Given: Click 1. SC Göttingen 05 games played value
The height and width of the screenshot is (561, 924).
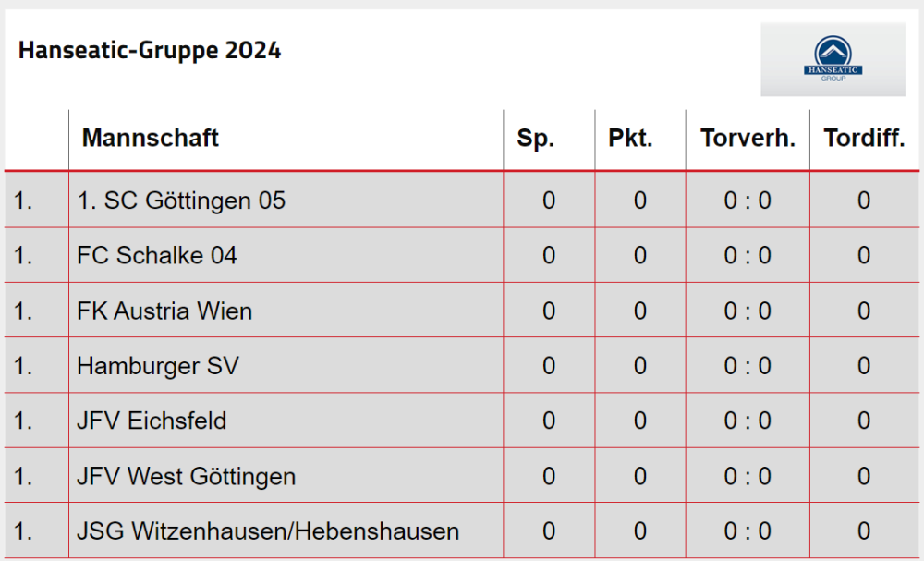Looking at the screenshot, I should pos(549,201).
